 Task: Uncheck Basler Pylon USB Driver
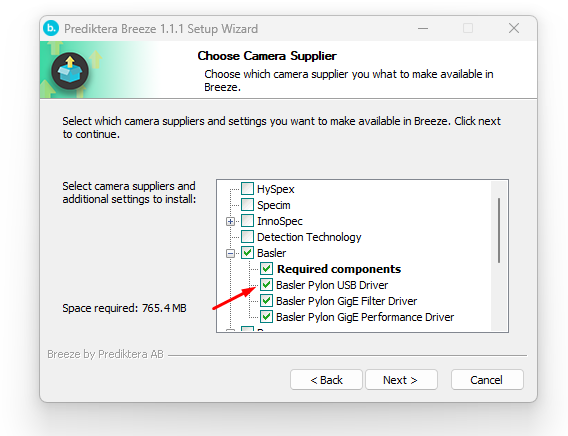point(266,285)
